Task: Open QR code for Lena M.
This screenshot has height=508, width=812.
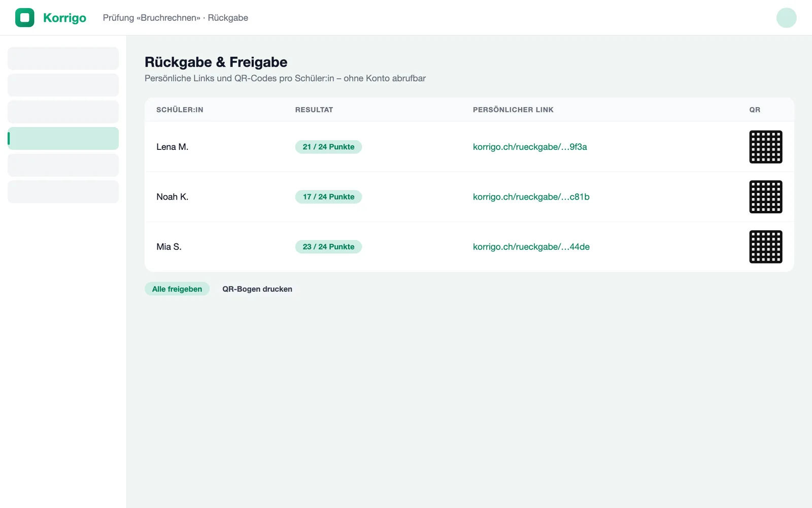Action: click(x=766, y=147)
